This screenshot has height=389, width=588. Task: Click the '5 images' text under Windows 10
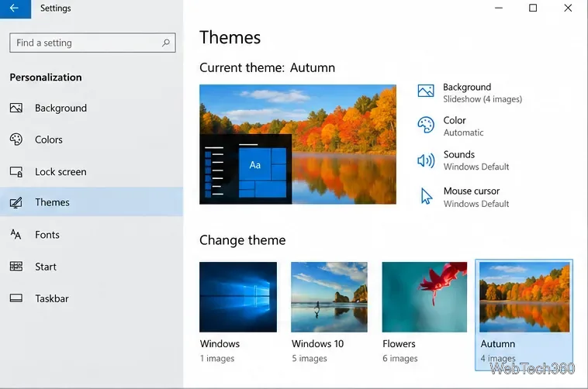(310, 358)
